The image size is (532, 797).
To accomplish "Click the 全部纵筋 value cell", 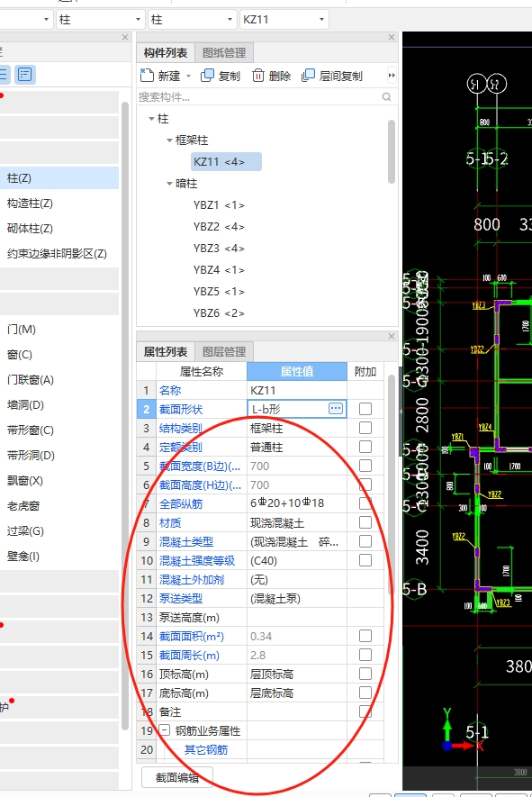I will point(297,503).
